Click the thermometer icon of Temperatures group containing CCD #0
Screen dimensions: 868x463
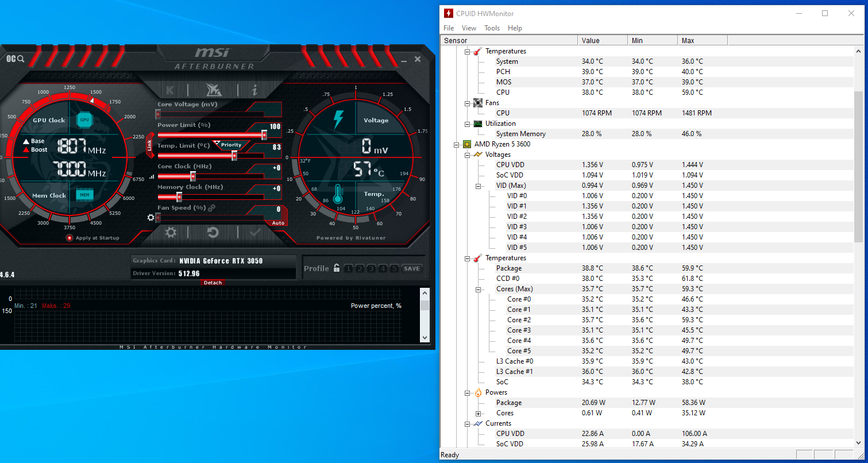click(478, 258)
